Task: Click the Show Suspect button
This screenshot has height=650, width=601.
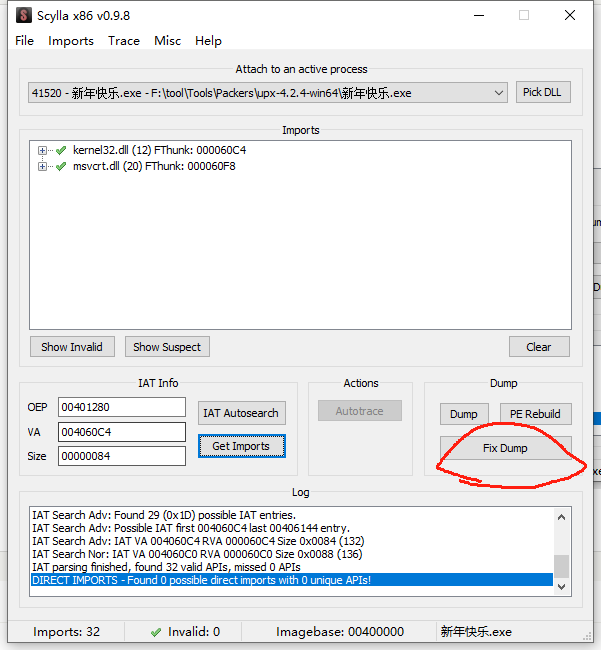Action: [167, 347]
